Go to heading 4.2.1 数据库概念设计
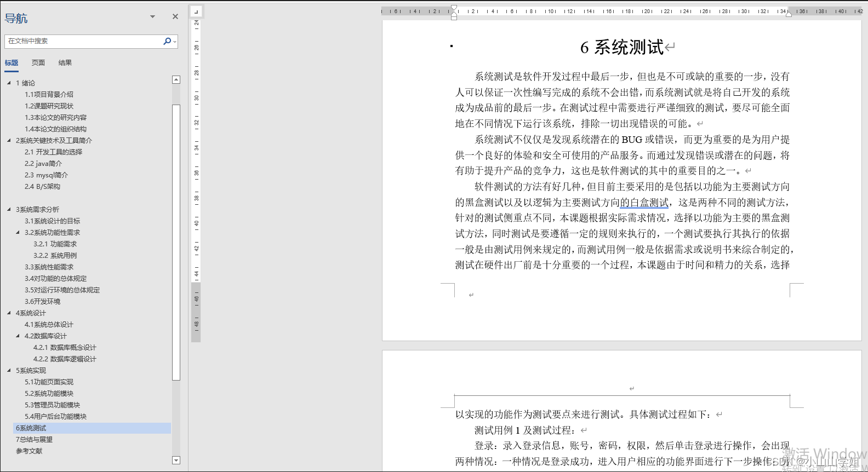 coord(65,348)
